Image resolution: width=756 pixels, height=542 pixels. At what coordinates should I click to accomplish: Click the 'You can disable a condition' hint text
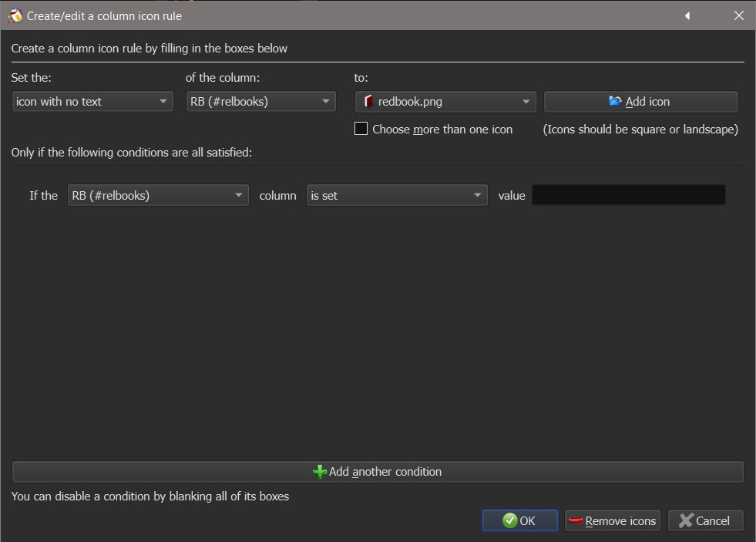pyautogui.click(x=150, y=497)
